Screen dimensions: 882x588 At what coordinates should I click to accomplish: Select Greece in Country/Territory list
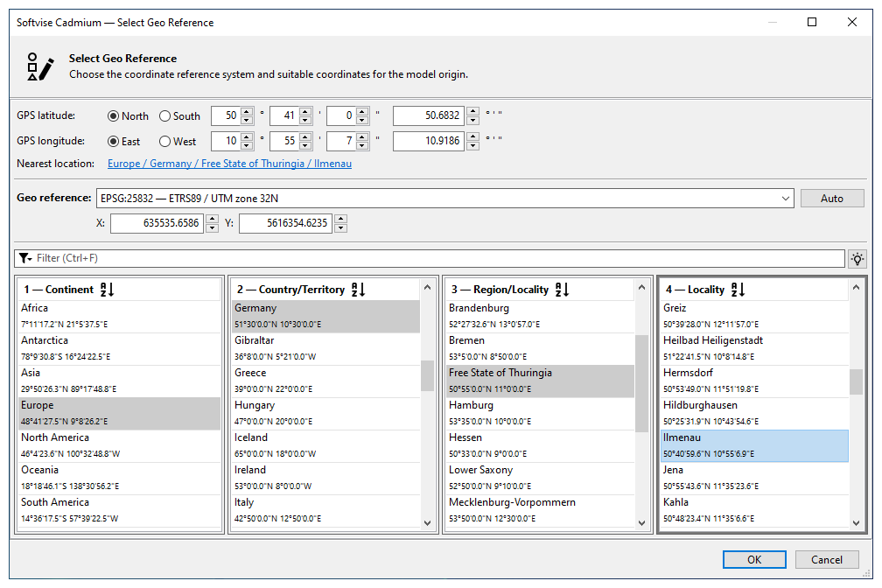click(325, 381)
